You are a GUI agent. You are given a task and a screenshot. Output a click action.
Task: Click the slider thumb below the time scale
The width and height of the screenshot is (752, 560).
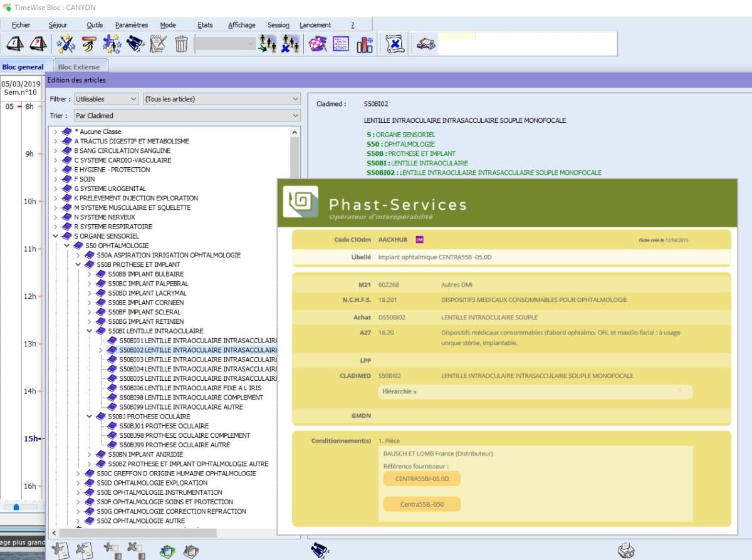tap(16, 507)
